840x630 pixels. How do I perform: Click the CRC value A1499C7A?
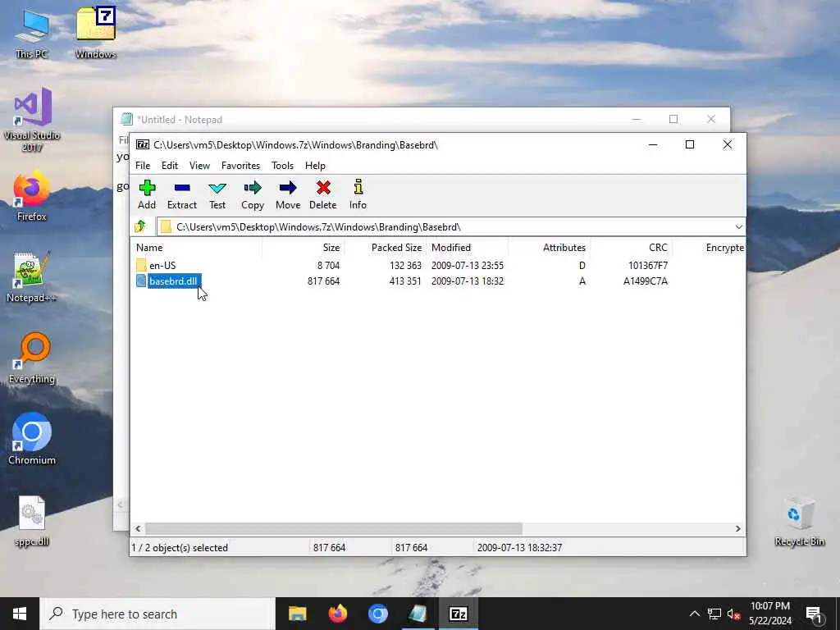[x=646, y=281]
